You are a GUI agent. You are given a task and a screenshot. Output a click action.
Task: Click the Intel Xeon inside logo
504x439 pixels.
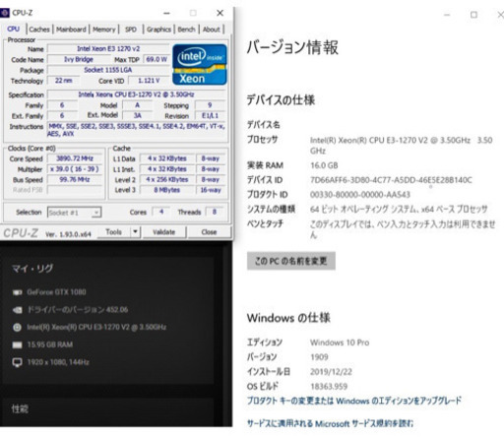pos(200,65)
